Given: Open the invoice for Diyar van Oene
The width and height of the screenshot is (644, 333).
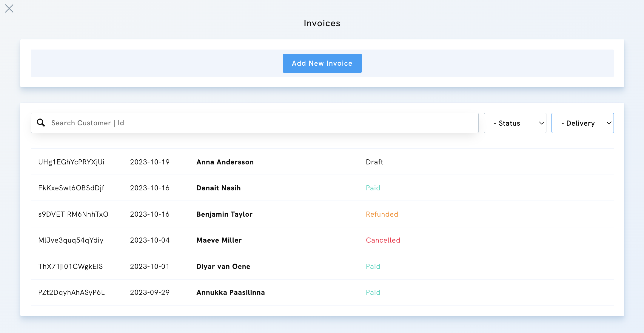Looking at the screenshot, I should click(x=223, y=266).
